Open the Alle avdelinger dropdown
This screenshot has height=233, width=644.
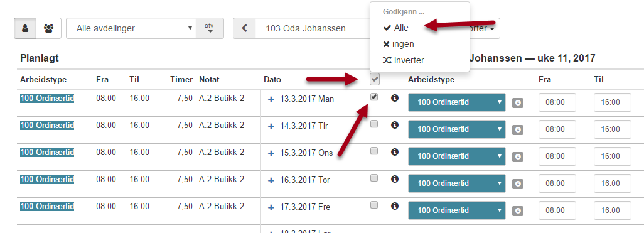[131, 28]
